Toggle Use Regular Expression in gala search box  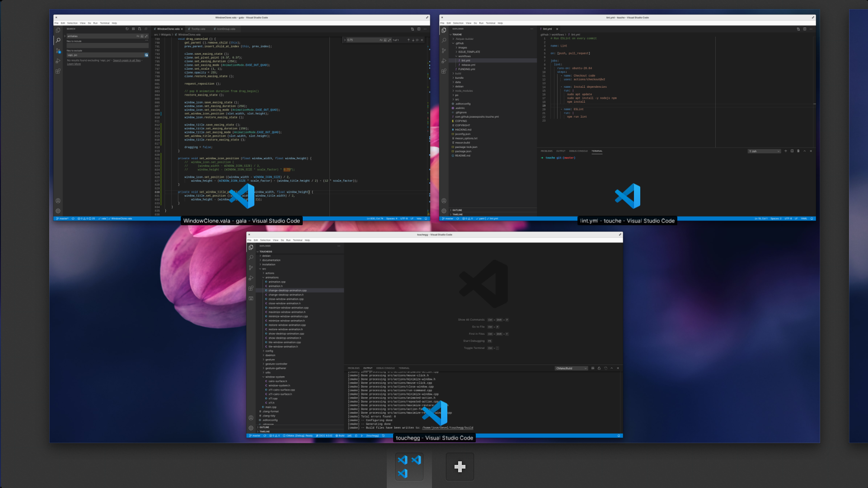pos(146,36)
